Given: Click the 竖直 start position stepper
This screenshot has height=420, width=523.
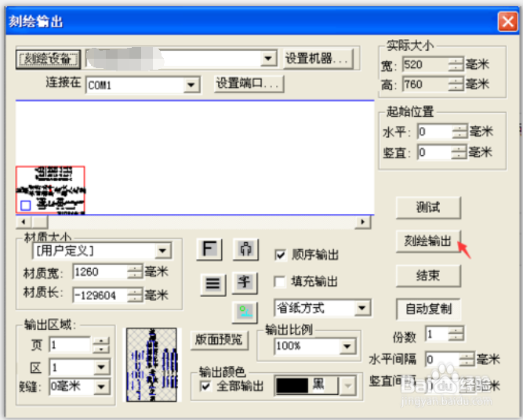Looking at the screenshot, I should [x=459, y=152].
